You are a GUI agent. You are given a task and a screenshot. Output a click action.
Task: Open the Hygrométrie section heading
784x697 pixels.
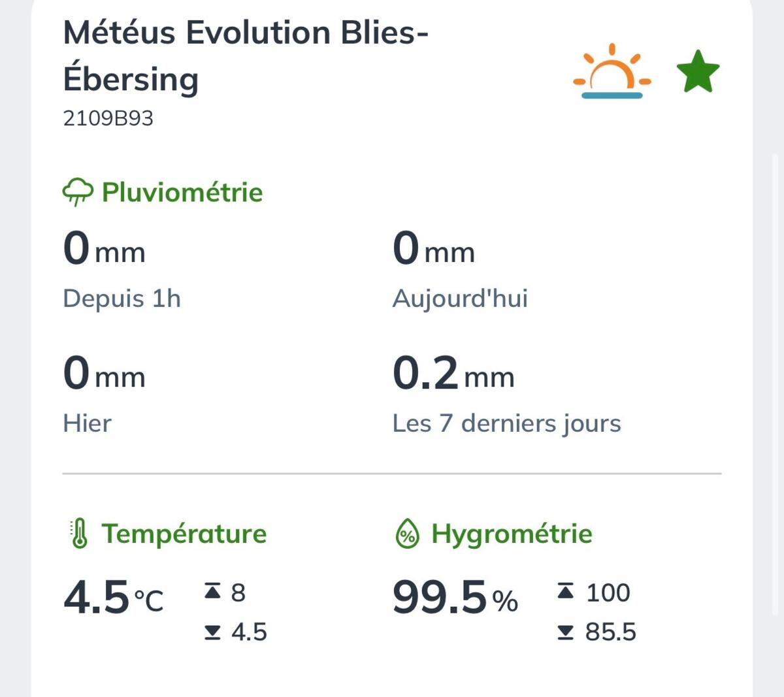click(512, 534)
